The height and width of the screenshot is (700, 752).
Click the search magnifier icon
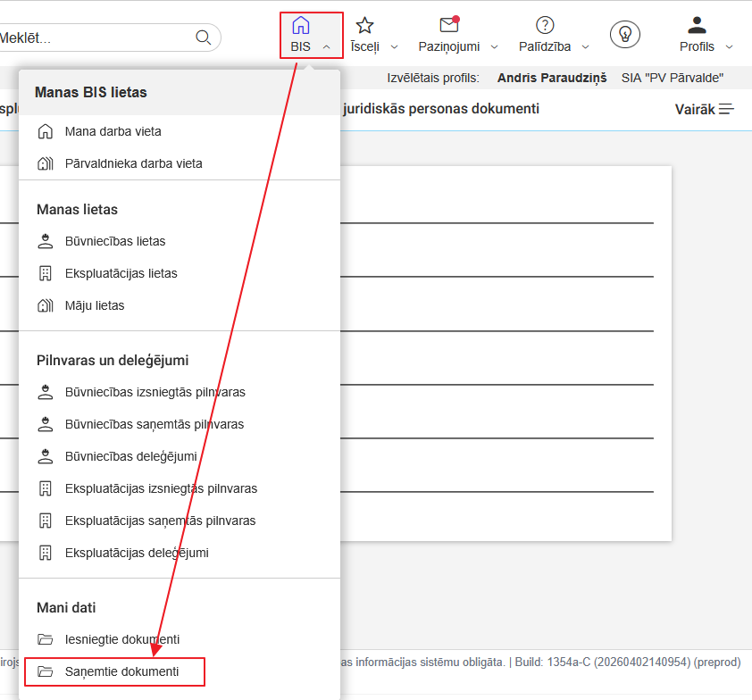(204, 37)
